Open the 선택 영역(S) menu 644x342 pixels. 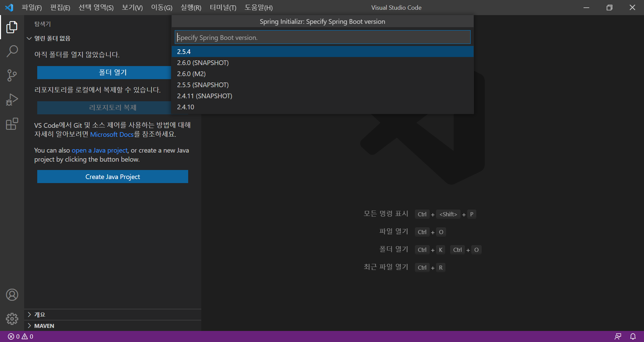[x=96, y=7]
